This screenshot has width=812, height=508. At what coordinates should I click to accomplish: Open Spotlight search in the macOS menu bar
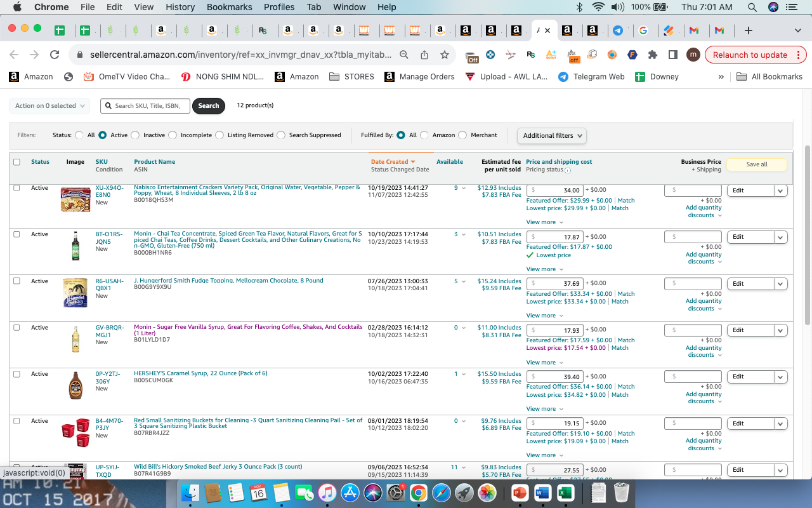[x=752, y=7]
